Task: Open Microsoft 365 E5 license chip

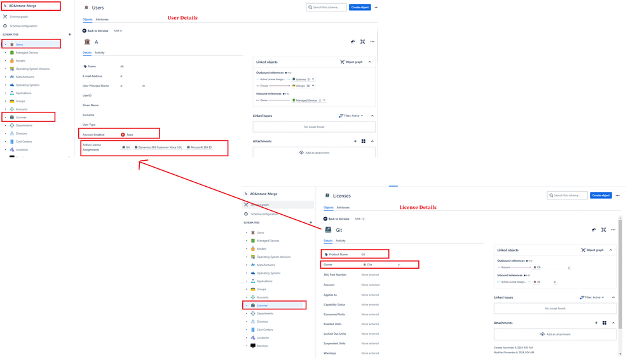Action: coord(200,147)
